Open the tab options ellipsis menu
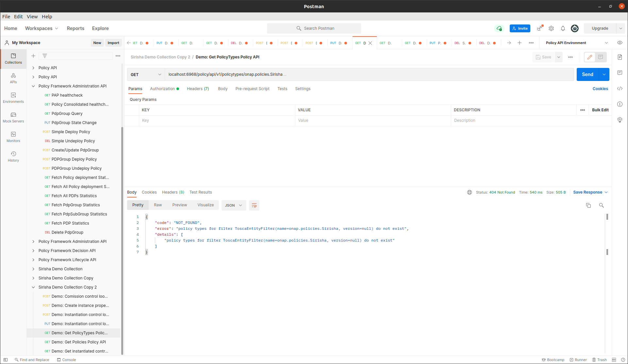Viewport: 628px width, 364px height. [x=531, y=43]
